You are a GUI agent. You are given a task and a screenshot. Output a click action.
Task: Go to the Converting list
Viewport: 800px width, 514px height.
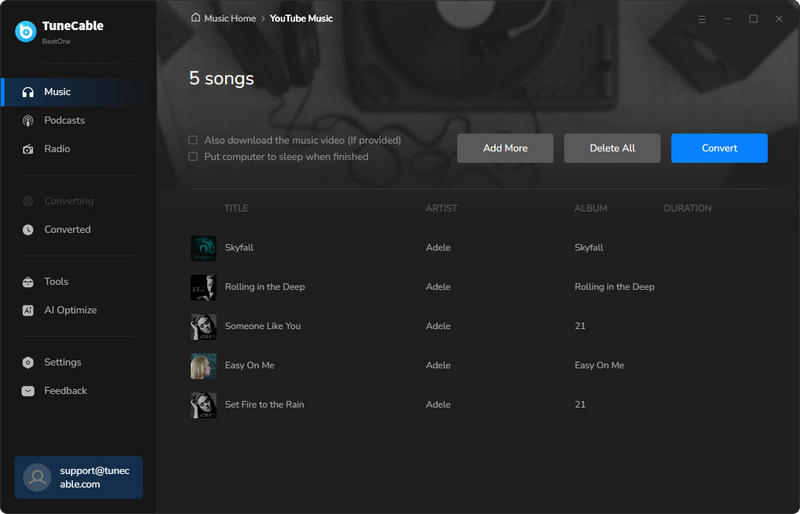[x=78, y=201]
